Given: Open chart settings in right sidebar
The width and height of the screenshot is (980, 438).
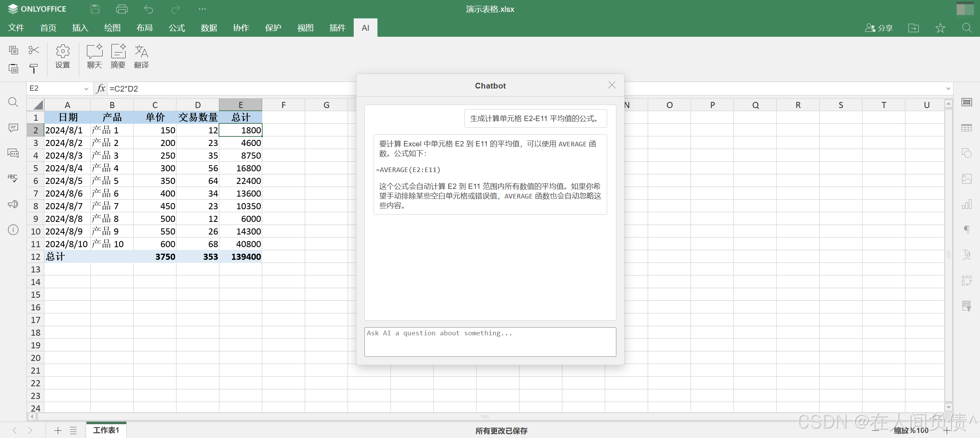Looking at the screenshot, I should click(x=967, y=204).
